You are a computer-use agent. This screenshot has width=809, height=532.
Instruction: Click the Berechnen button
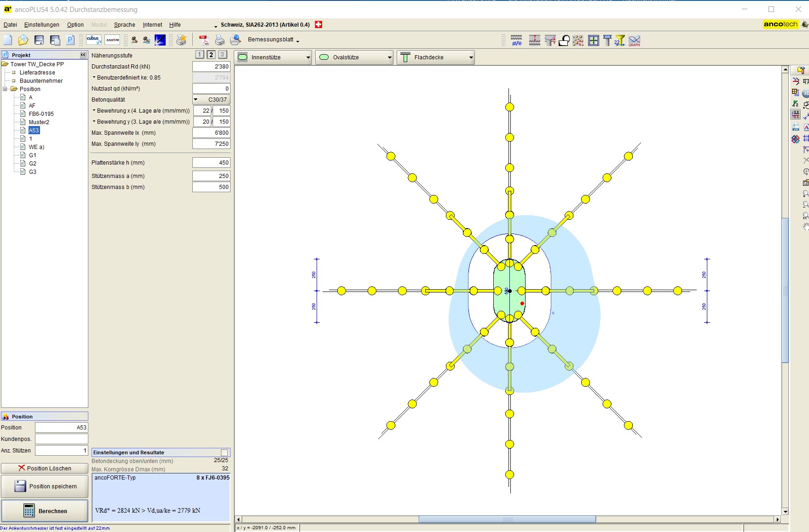click(x=45, y=511)
